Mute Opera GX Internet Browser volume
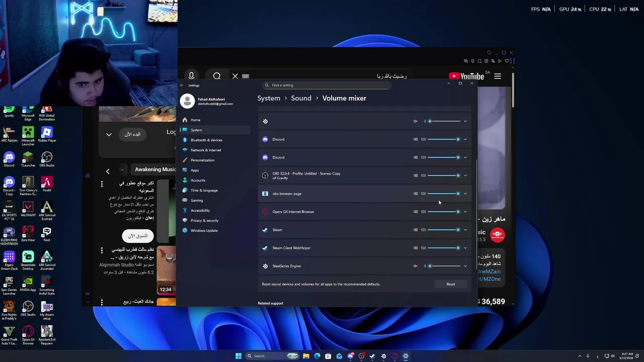The width and height of the screenshot is (644, 362). (416, 212)
